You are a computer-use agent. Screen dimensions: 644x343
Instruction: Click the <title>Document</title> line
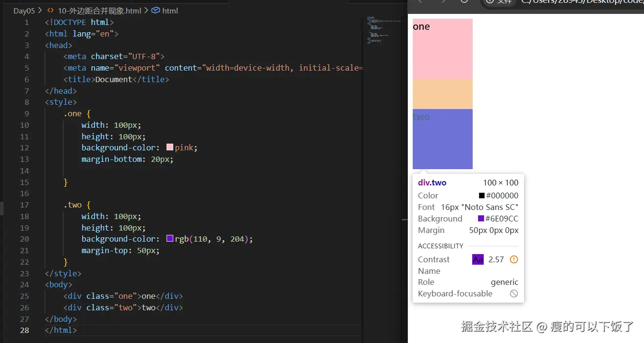point(116,79)
